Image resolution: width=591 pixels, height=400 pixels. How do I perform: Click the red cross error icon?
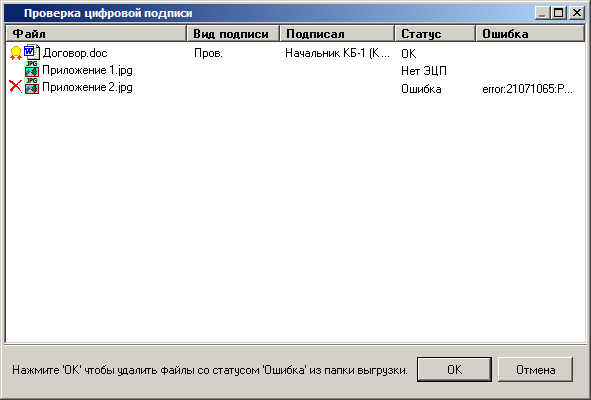pos(15,86)
